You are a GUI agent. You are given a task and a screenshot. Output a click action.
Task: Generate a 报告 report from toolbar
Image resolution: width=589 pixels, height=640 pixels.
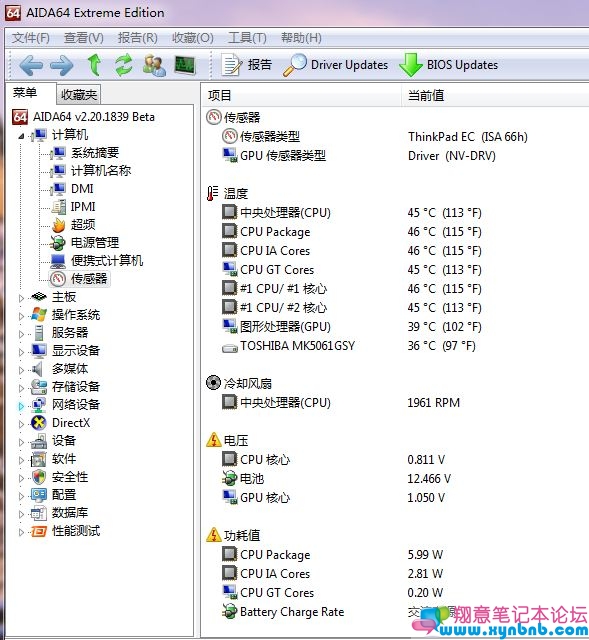[247, 65]
